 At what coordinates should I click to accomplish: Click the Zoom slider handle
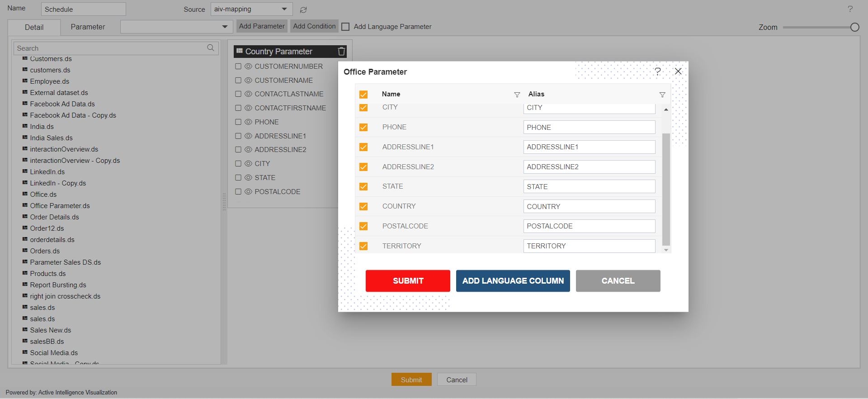(x=854, y=27)
